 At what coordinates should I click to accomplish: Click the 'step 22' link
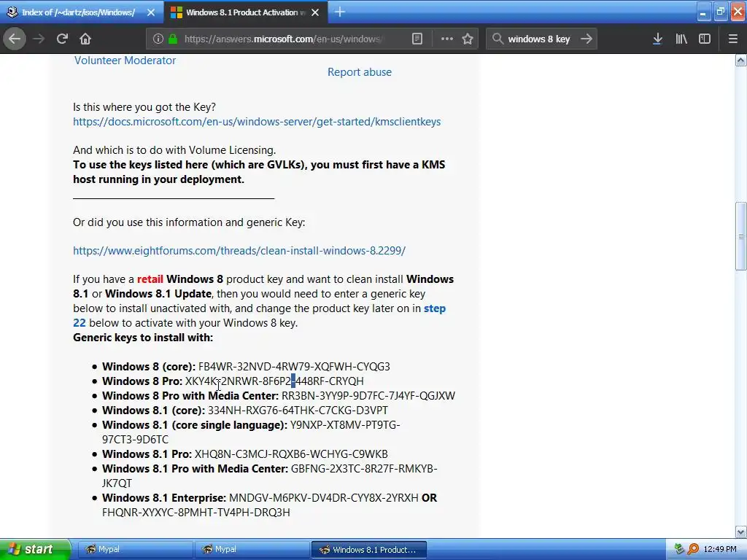(259, 315)
